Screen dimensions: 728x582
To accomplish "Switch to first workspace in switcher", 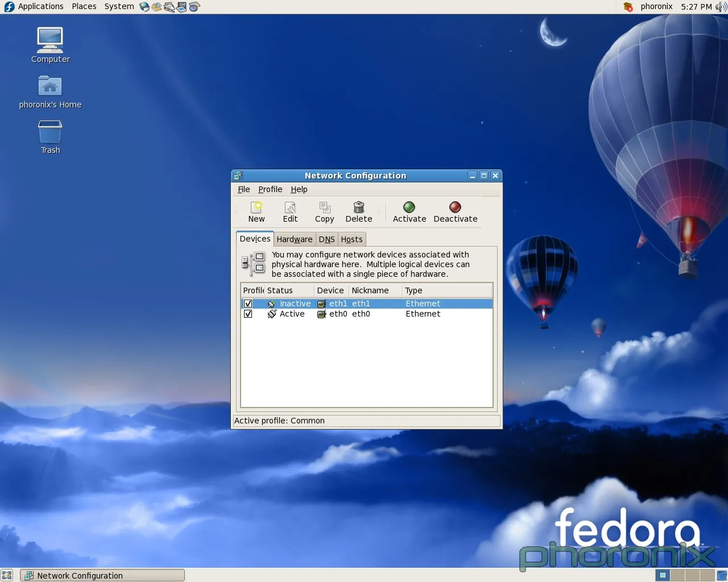I will coord(662,575).
